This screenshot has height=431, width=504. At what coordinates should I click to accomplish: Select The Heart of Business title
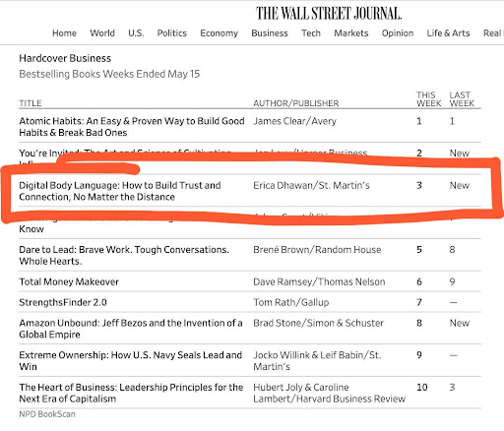coord(131,394)
